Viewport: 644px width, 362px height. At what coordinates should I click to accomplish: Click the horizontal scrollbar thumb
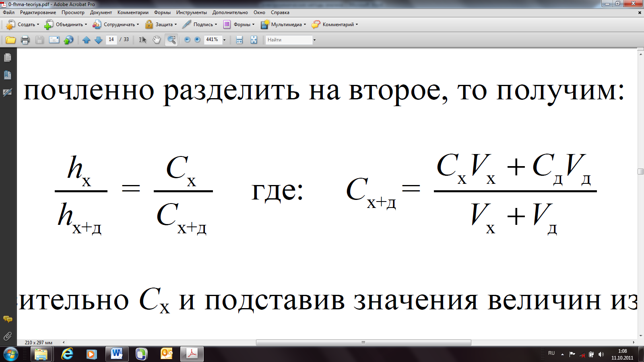click(363, 343)
